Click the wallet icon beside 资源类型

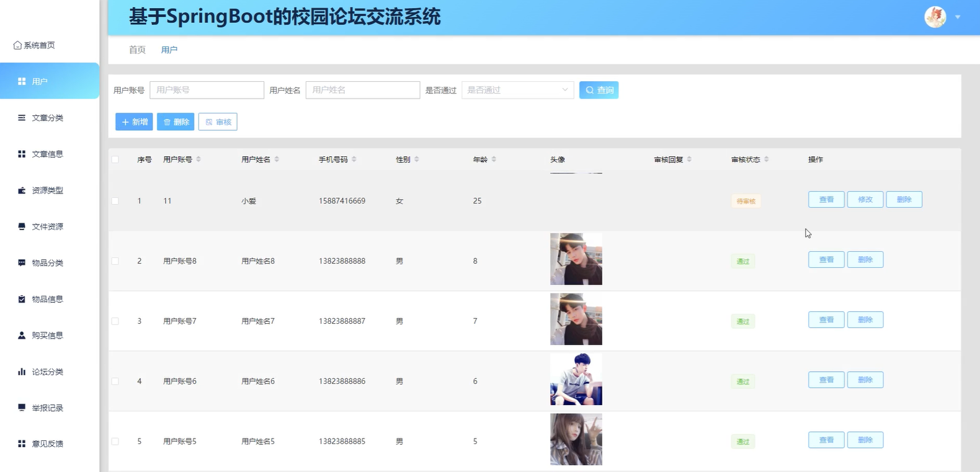click(22, 190)
